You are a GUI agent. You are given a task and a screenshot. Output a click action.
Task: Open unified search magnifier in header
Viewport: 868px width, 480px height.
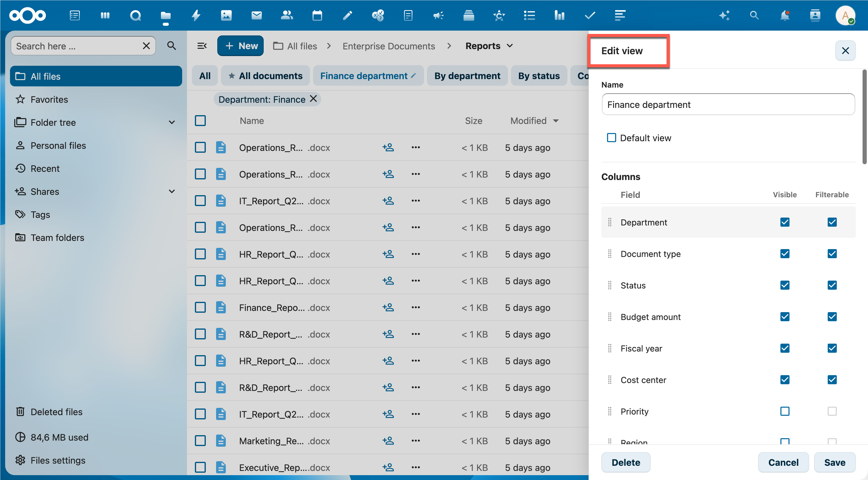[x=754, y=15]
